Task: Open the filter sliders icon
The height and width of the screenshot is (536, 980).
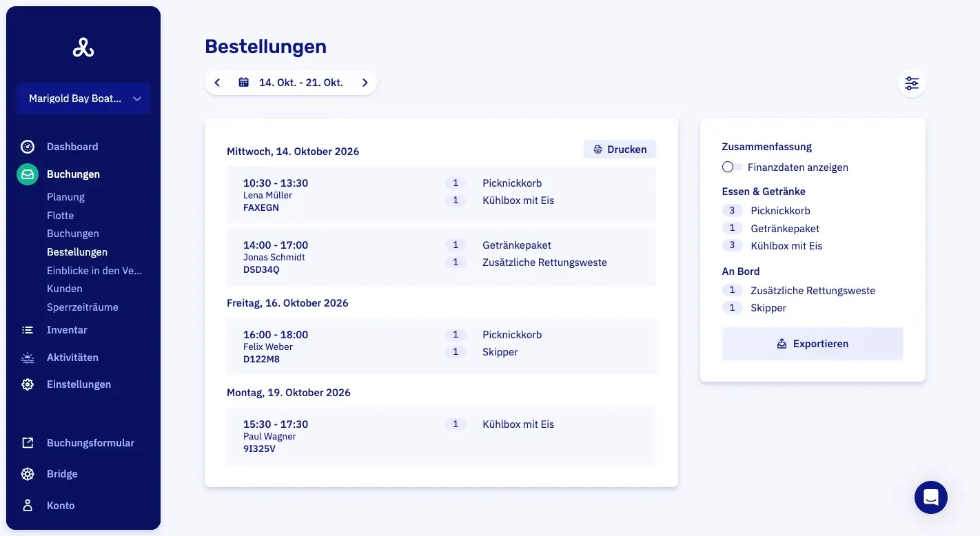Action: [912, 83]
